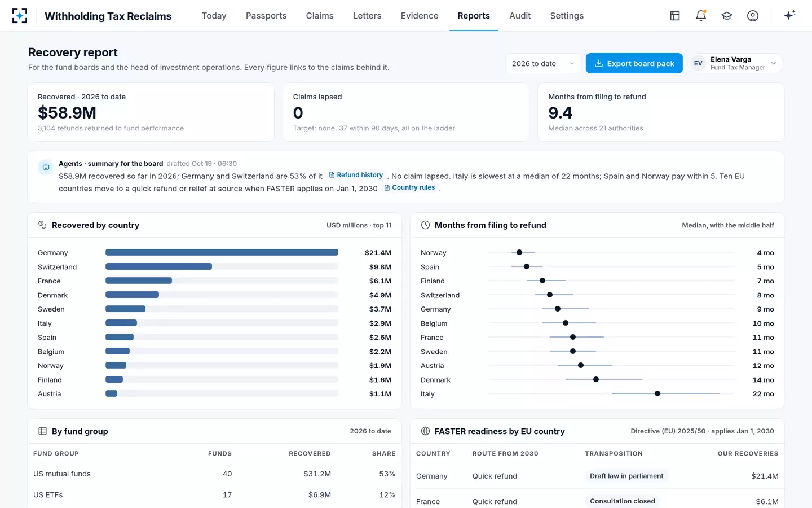
Task: Open the sparkle AI assistant icon
Action: pos(789,15)
